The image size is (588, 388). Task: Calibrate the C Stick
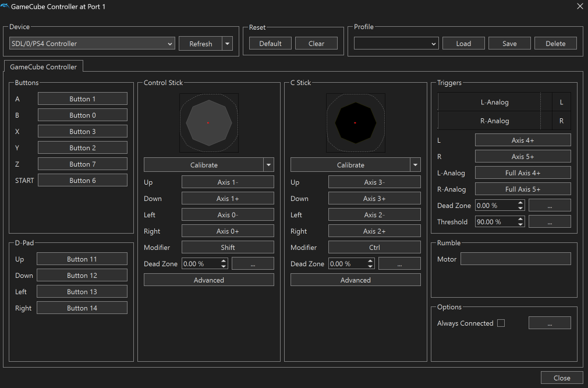point(350,165)
